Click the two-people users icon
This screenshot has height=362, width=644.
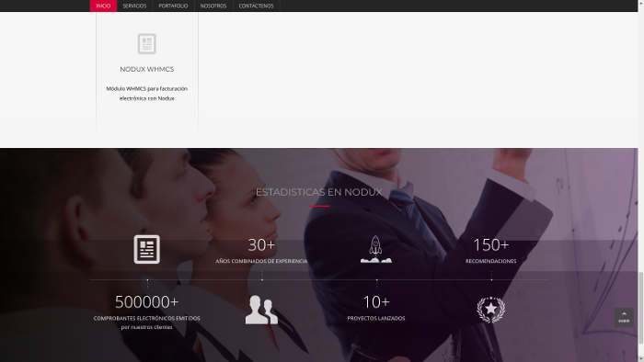click(261, 310)
